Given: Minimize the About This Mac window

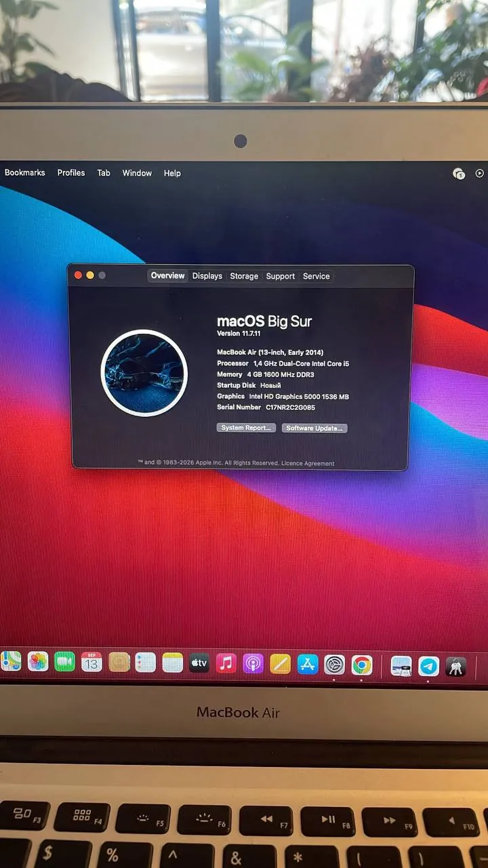Looking at the screenshot, I should (x=90, y=275).
